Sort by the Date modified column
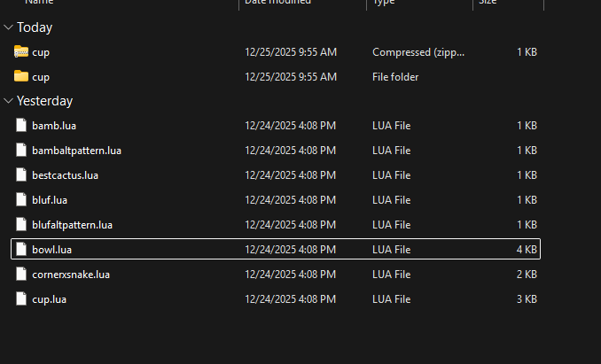 pos(277,4)
